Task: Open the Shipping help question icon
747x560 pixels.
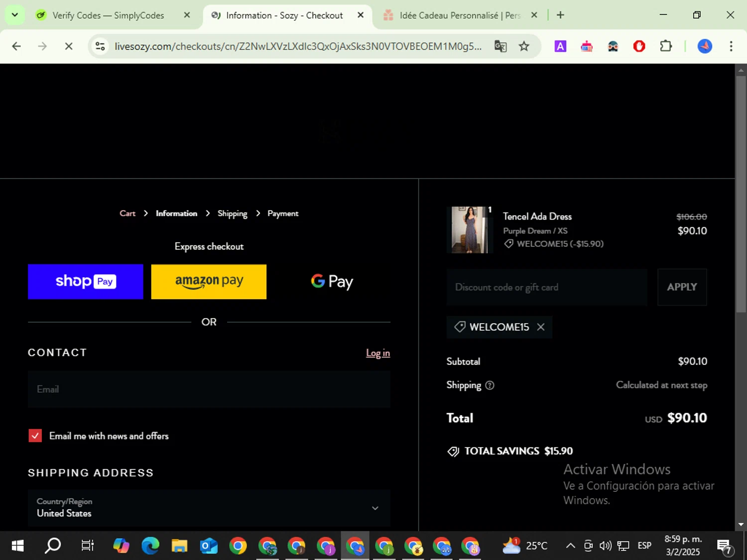Action: click(x=490, y=385)
